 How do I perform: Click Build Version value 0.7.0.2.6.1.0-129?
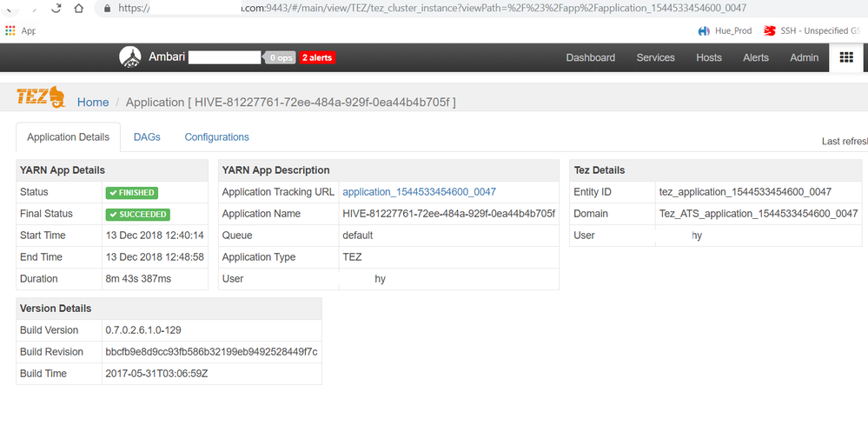(143, 330)
